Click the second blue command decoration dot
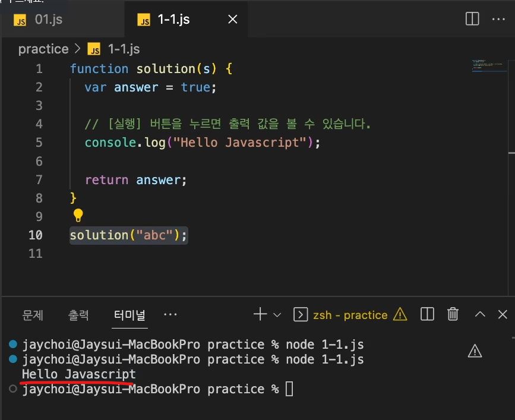Screen dimensions: 515x420 [x=13, y=359]
